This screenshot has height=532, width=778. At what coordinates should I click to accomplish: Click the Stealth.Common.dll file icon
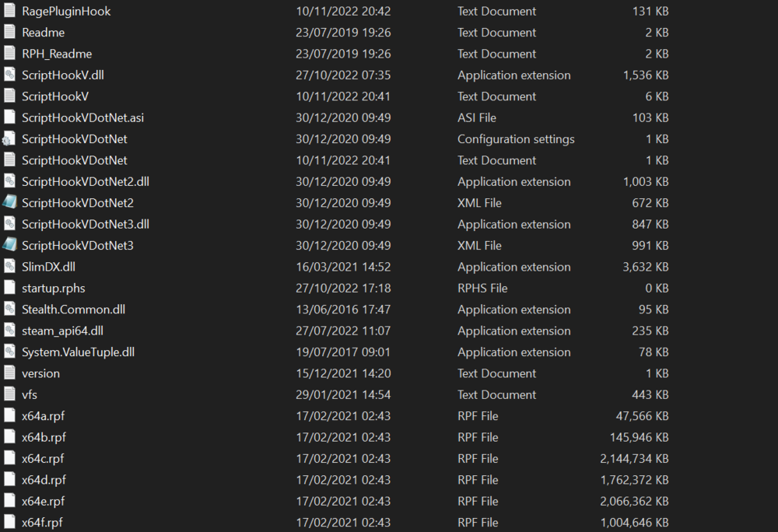click(x=9, y=310)
